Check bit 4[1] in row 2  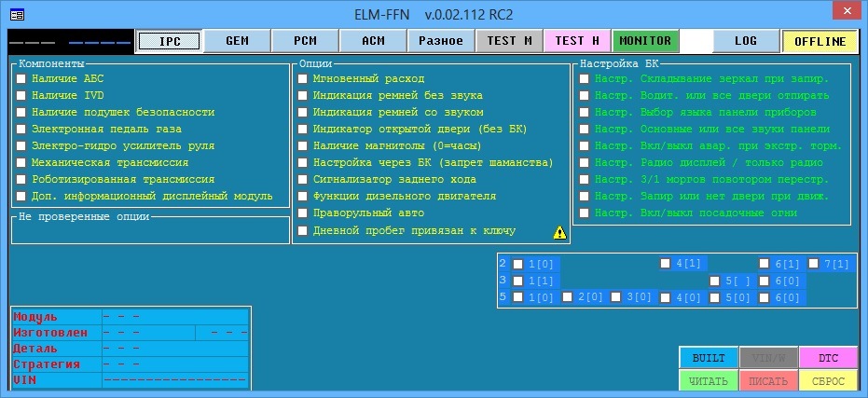(x=666, y=264)
